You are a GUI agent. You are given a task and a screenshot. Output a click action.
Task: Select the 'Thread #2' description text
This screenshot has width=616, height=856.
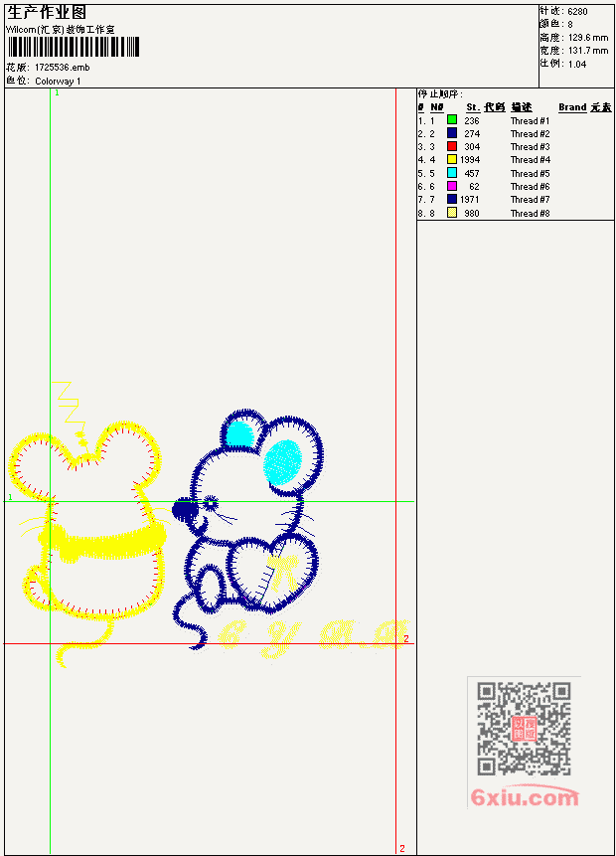[530, 134]
